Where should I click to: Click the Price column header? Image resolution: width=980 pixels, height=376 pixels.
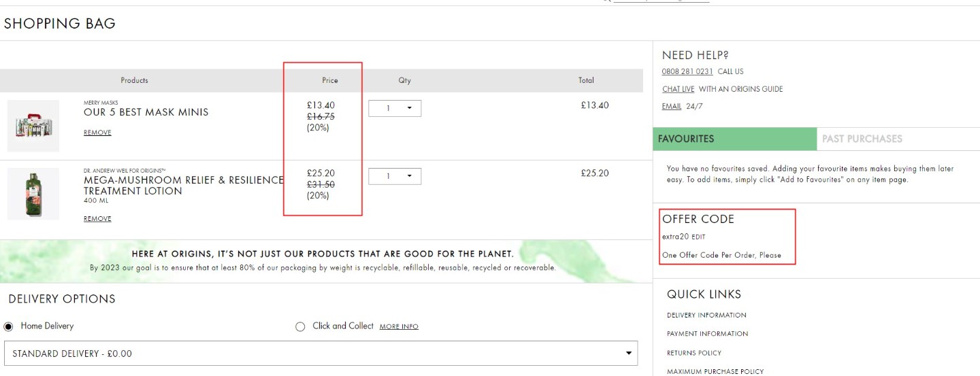(x=330, y=80)
